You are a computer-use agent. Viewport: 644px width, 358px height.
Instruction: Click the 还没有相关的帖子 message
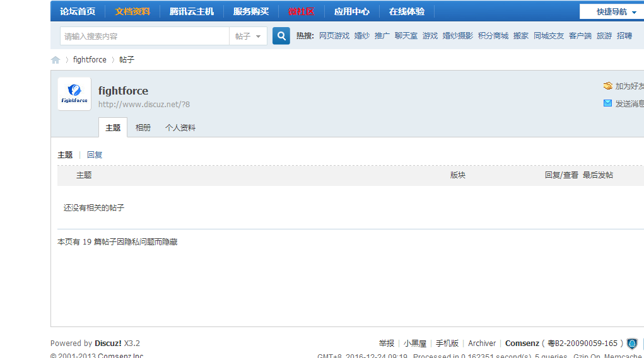[x=93, y=208]
